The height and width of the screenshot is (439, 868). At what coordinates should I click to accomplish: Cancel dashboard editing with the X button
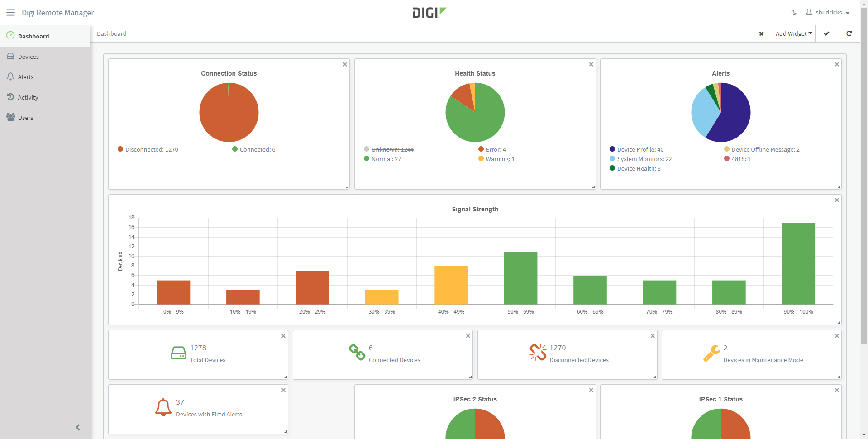[761, 33]
